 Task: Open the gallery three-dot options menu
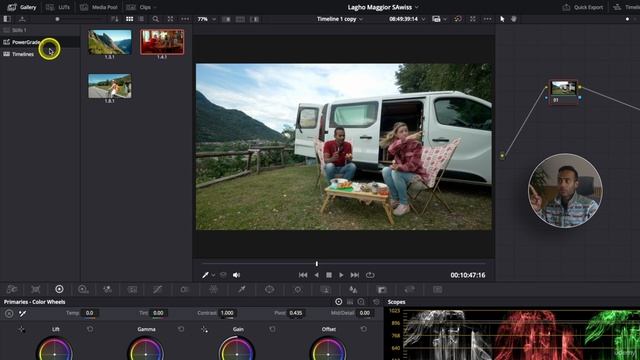(x=185, y=19)
